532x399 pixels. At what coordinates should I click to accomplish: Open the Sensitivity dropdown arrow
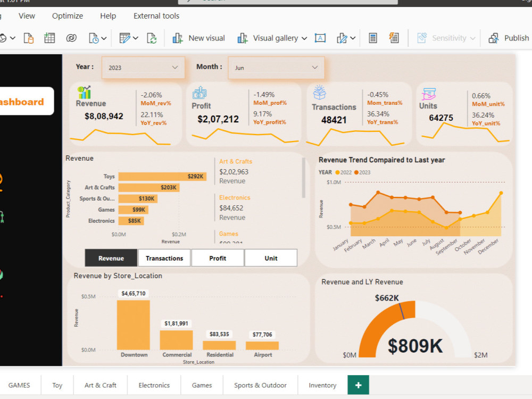click(x=472, y=38)
